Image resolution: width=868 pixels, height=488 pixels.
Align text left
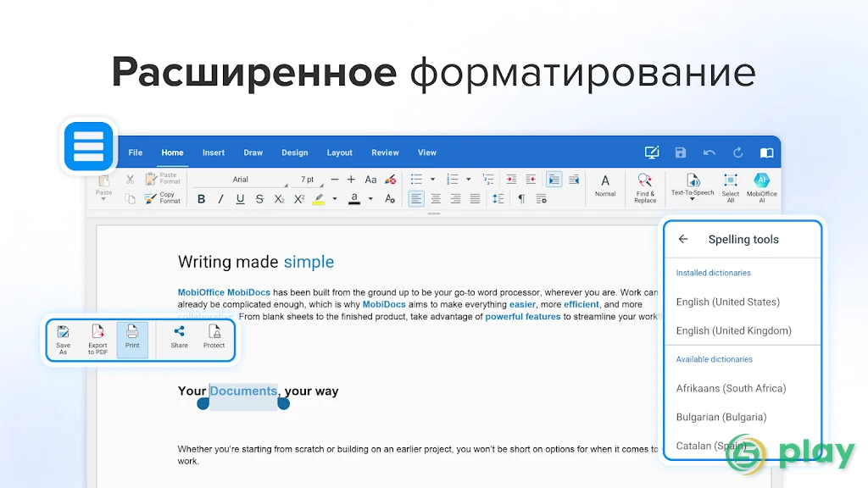pyautogui.click(x=416, y=199)
